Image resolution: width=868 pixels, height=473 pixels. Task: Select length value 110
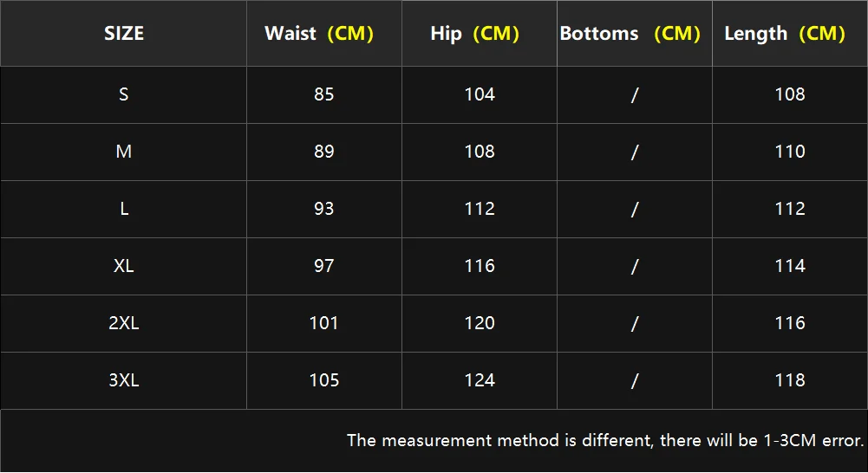point(790,152)
